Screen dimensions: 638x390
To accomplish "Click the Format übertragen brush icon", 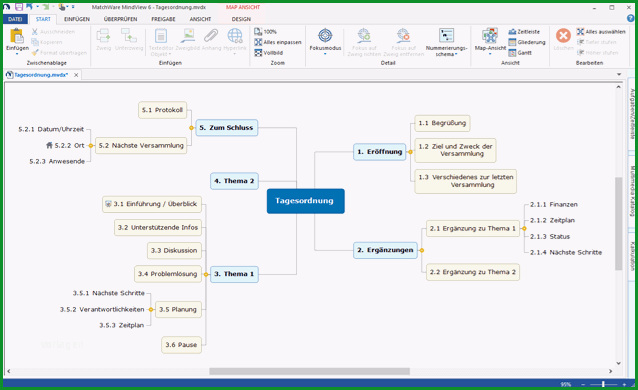I will pyautogui.click(x=35, y=53).
